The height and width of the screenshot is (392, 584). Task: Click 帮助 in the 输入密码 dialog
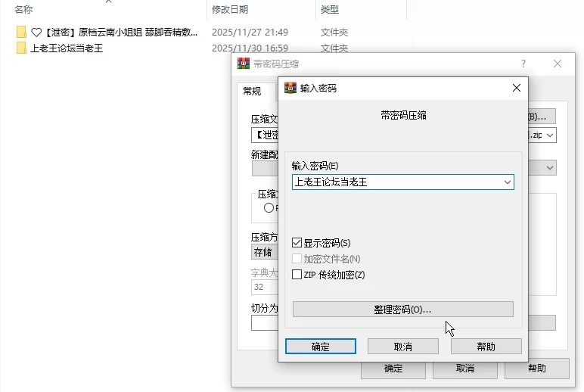point(486,347)
